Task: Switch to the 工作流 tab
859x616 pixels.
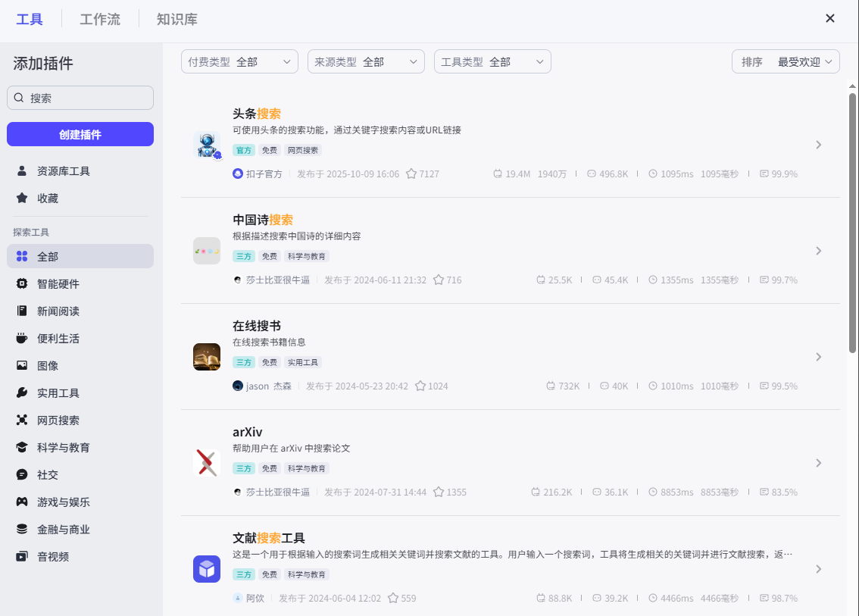Action: tap(100, 19)
